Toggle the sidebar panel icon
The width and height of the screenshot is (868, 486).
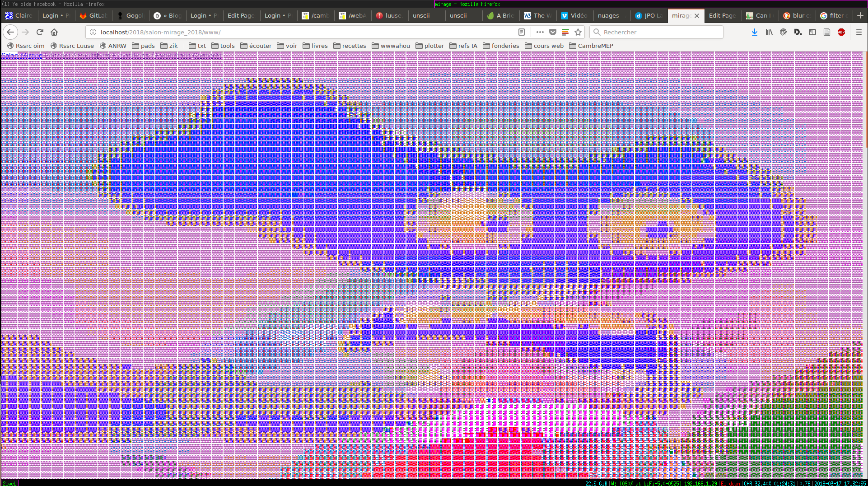[x=812, y=32]
